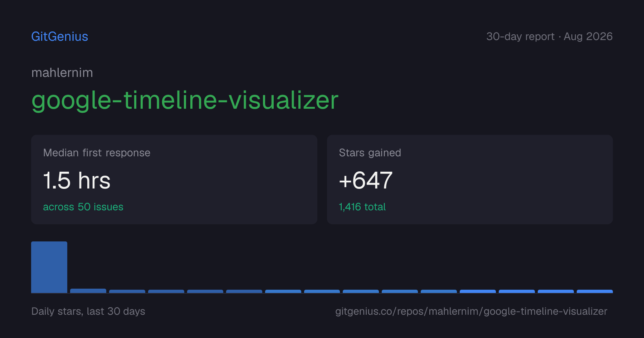Click the +647 stars value

[x=366, y=180]
